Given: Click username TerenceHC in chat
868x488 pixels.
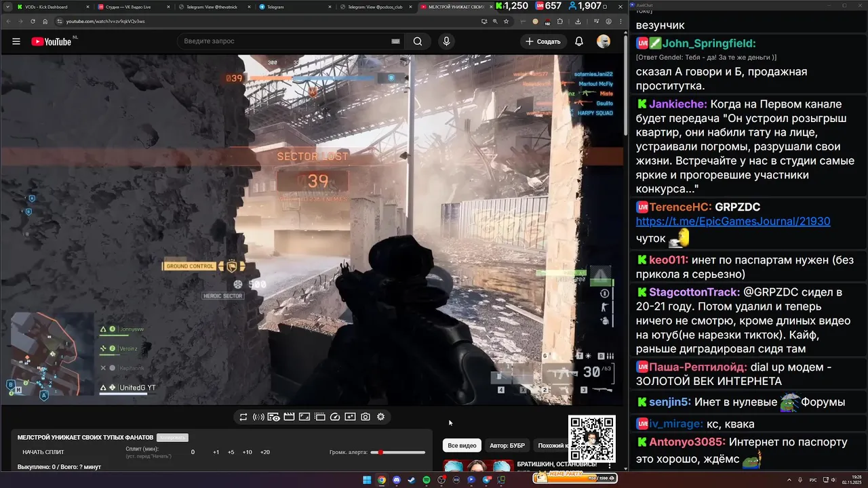Looking at the screenshot, I should click(680, 207).
